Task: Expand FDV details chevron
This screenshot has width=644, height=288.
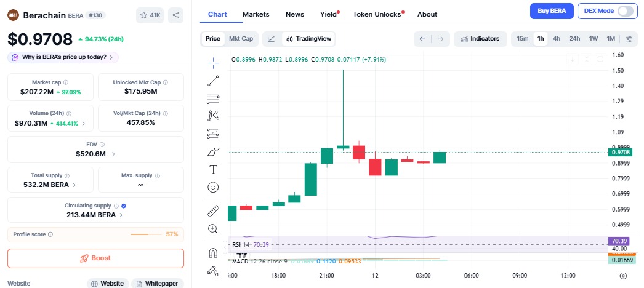Action: click(x=113, y=154)
